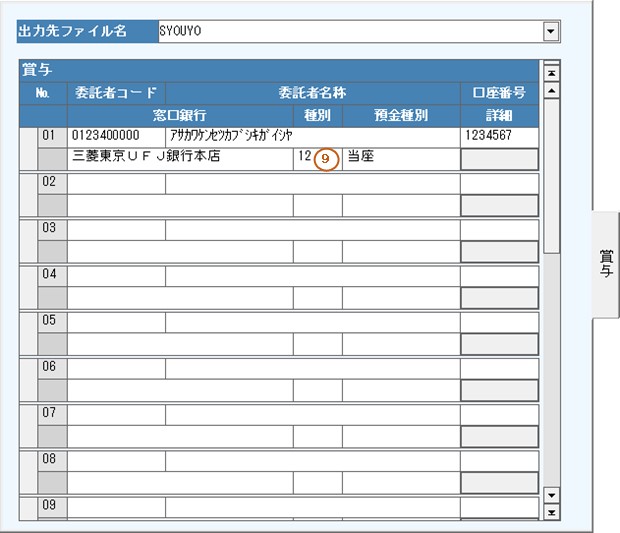The height and width of the screenshot is (533, 620).
Task: Click the 預金種別 field showing 当座
Action: [400, 158]
